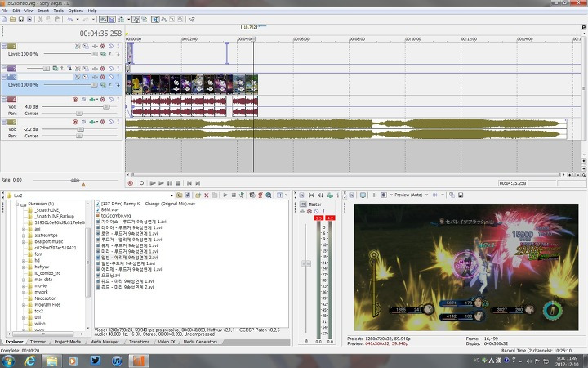
Task: Click Play From Start in transport bar
Action: point(152,183)
